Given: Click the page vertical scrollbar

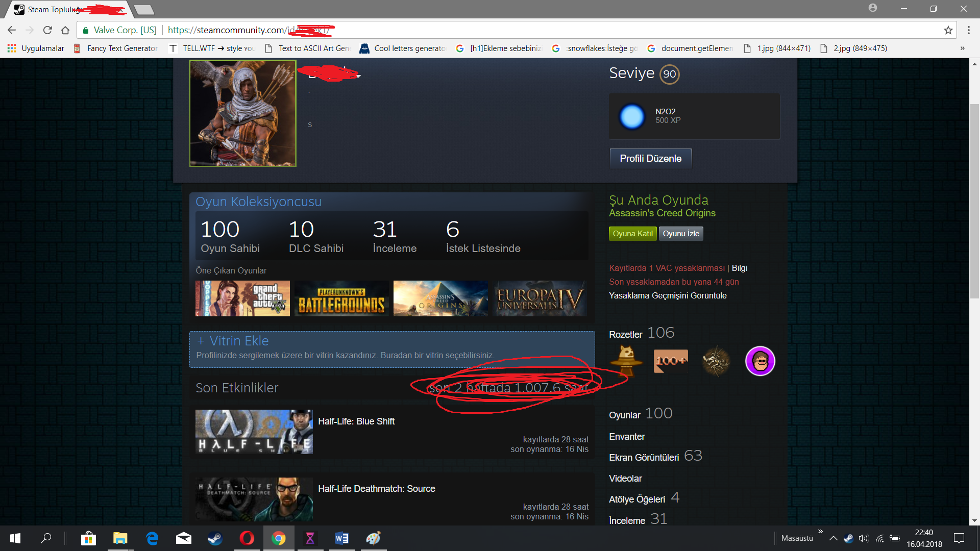Looking at the screenshot, I should point(974,201).
